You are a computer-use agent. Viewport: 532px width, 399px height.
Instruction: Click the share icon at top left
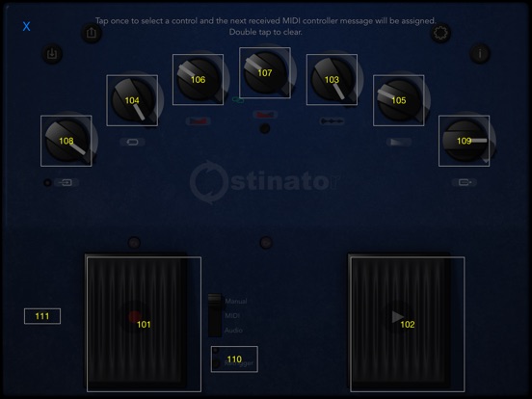pyautogui.click(x=92, y=33)
